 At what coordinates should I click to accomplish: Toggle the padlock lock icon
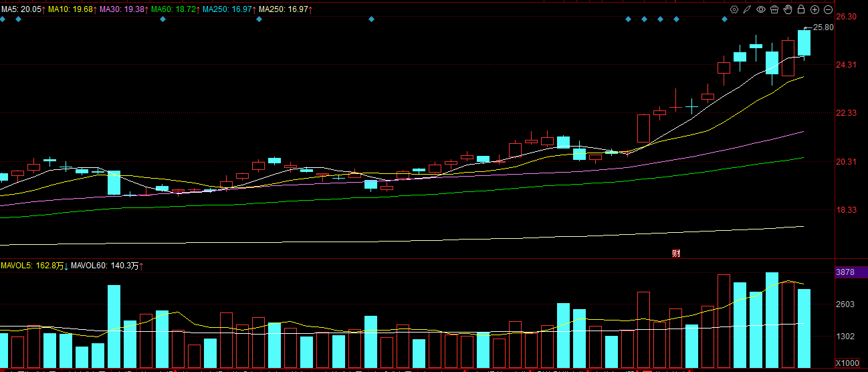pos(801,9)
